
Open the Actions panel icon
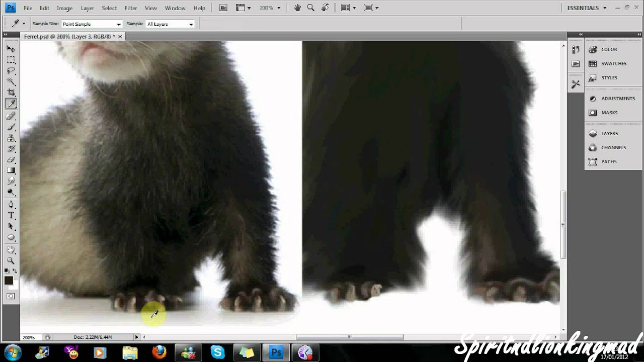(x=576, y=64)
